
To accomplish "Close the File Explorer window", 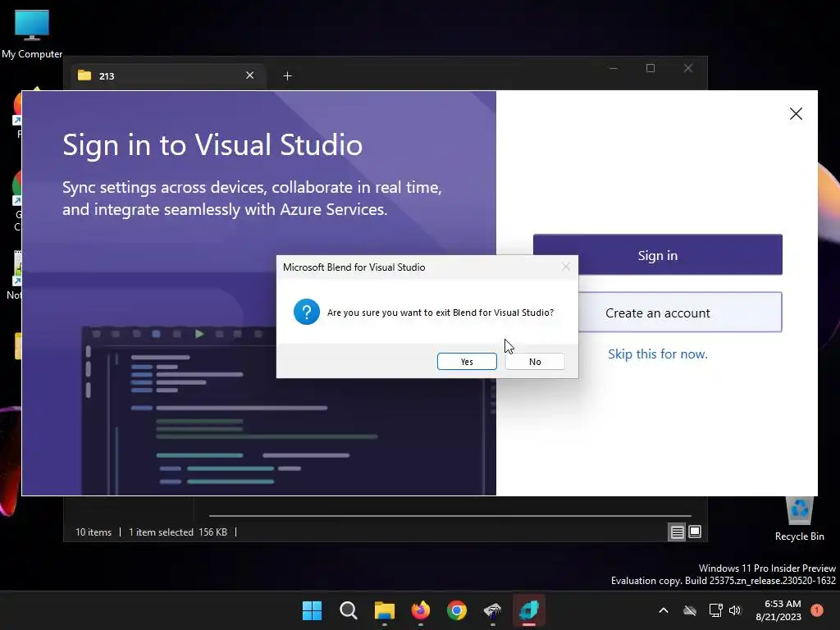I will coord(688,69).
